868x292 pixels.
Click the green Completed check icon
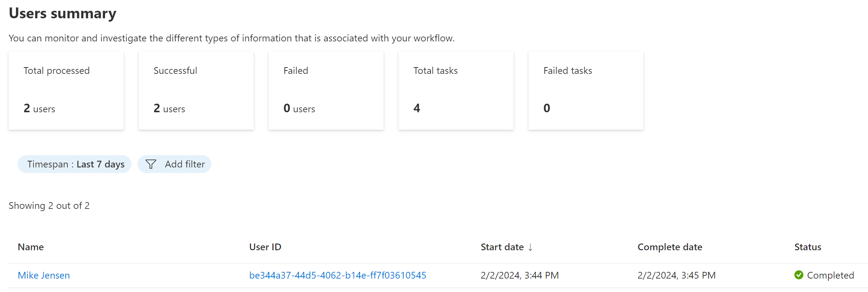point(799,275)
